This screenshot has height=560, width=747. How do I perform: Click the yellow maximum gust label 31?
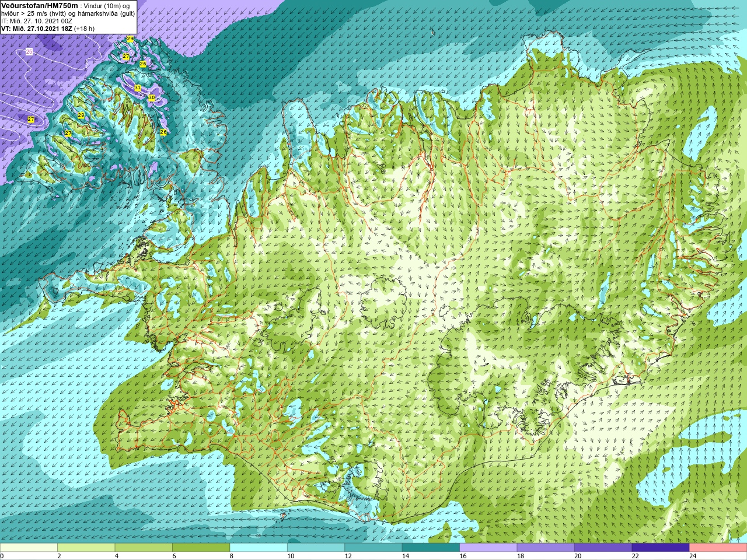[138, 87]
